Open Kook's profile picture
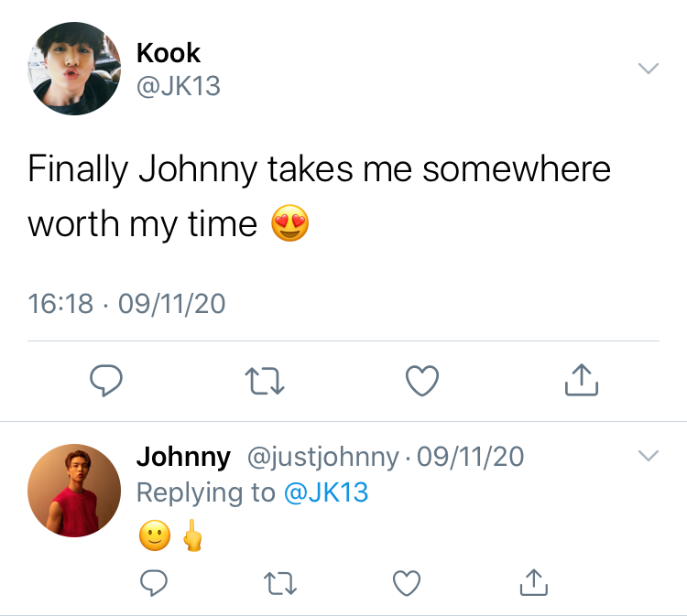Viewport: 687px width, 616px height. [74, 69]
